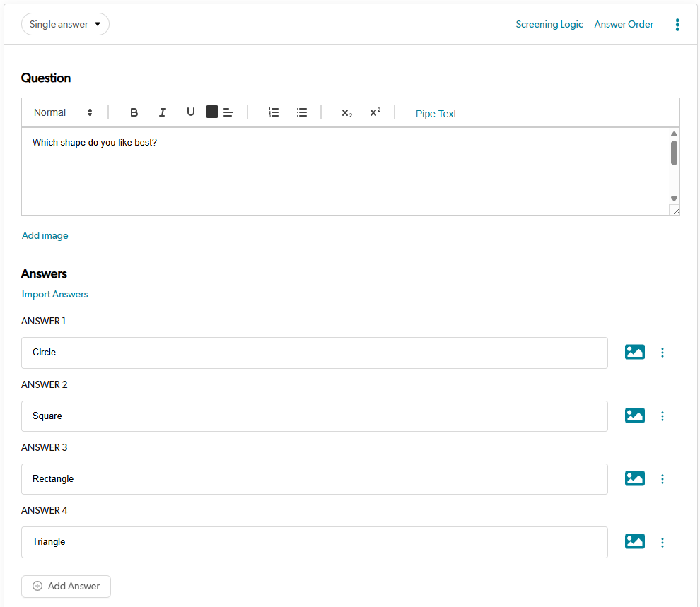700x607 pixels.
Task: Click the Answer Order link
Action: pyautogui.click(x=624, y=24)
